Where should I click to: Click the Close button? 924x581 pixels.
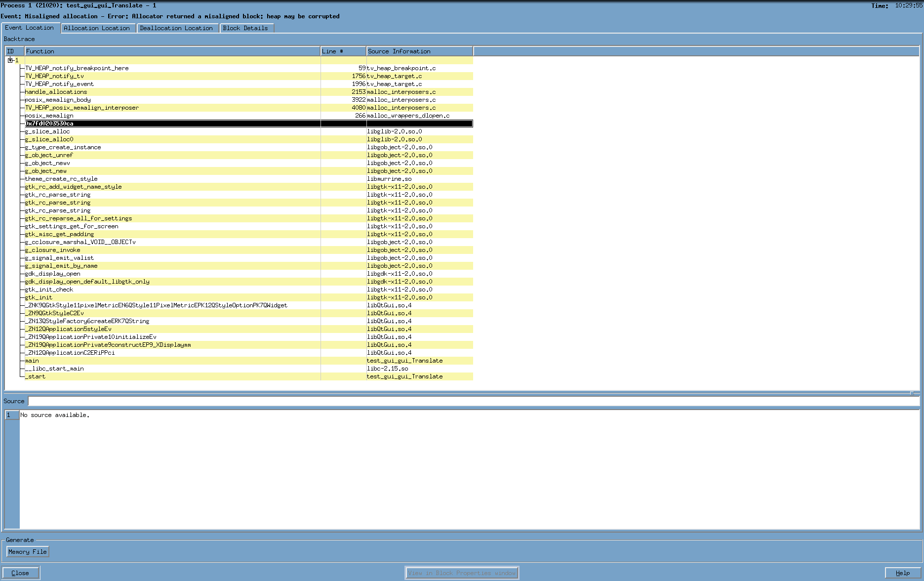pos(20,573)
